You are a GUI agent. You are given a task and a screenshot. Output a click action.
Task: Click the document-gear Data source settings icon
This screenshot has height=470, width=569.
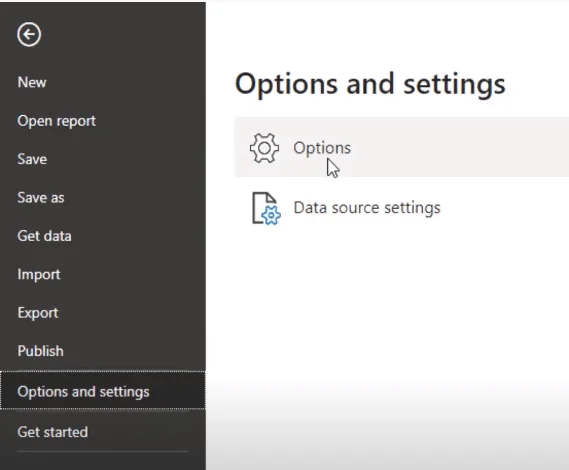click(x=266, y=208)
